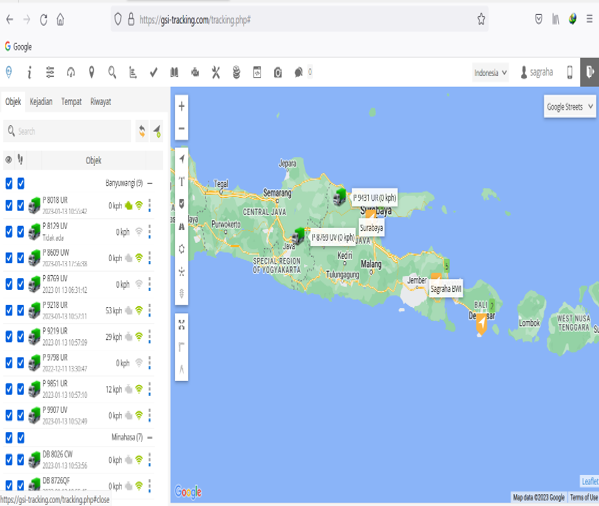This screenshot has width=599, height=506.
Task: Zoom in the map with plus button
Action: click(x=181, y=106)
